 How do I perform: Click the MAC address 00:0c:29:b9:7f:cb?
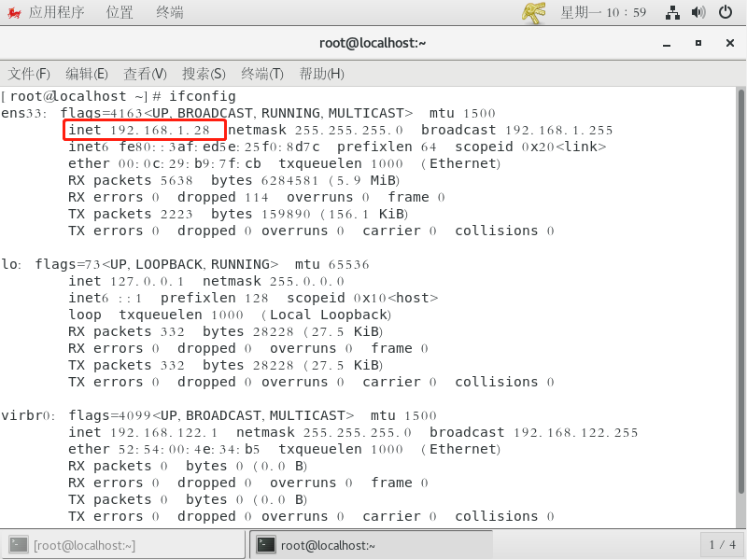(190, 164)
